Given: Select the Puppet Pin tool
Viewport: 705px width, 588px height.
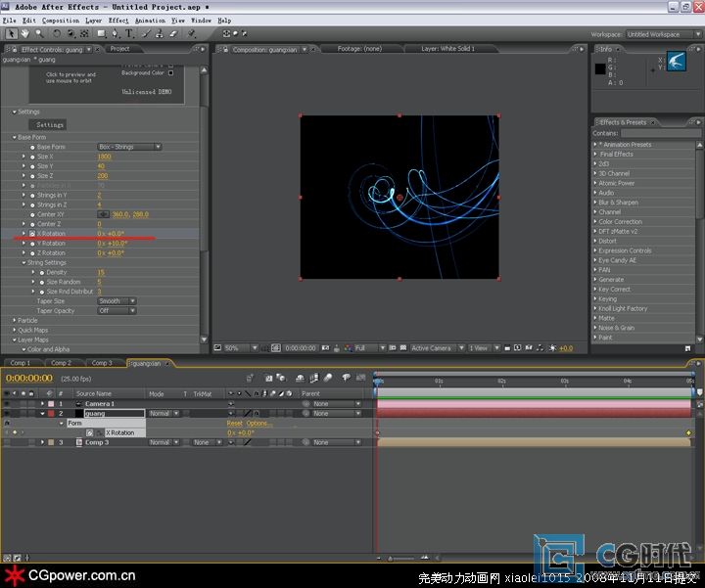Looking at the screenshot, I should coord(192,33).
